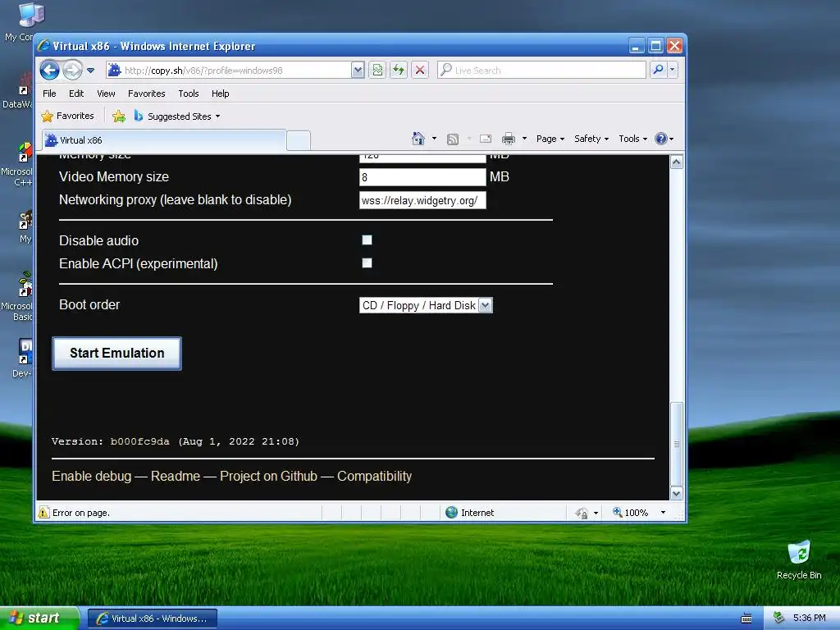Click the Internet zone globe icon
840x630 pixels.
pos(452,513)
